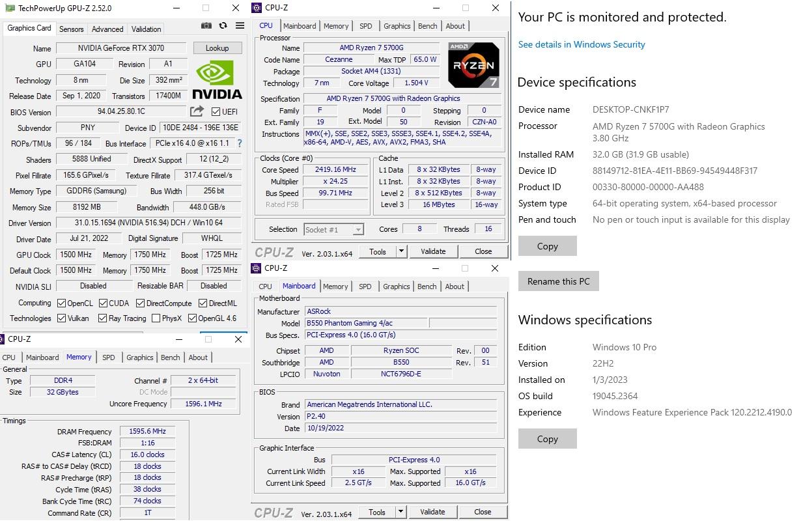Viewport: 801px width, 532px height.
Task: Click Validate in the CPU tab window
Action: pos(433,251)
